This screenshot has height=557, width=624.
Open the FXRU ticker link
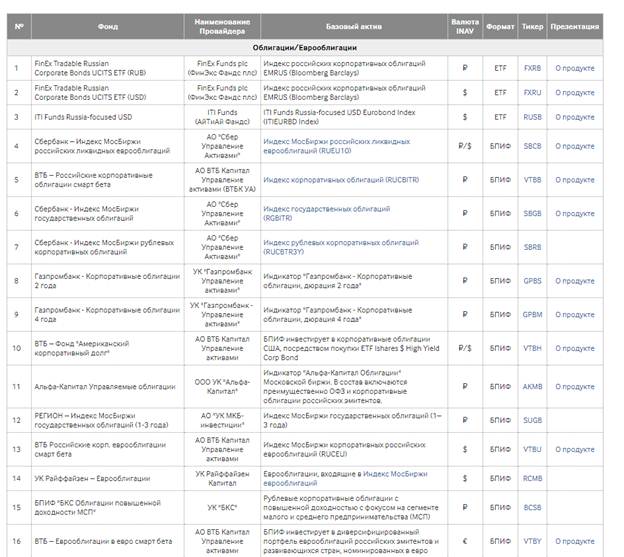tap(532, 92)
